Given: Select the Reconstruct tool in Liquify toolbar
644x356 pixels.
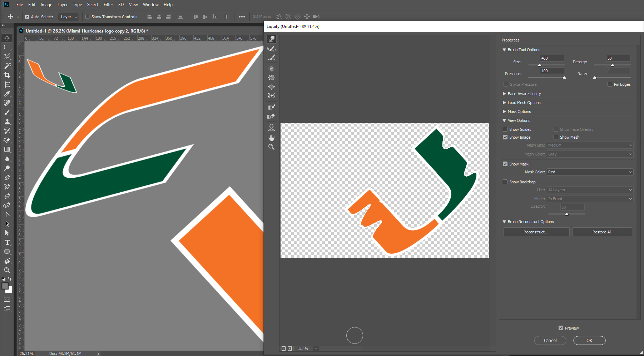Looking at the screenshot, I should (272, 48).
